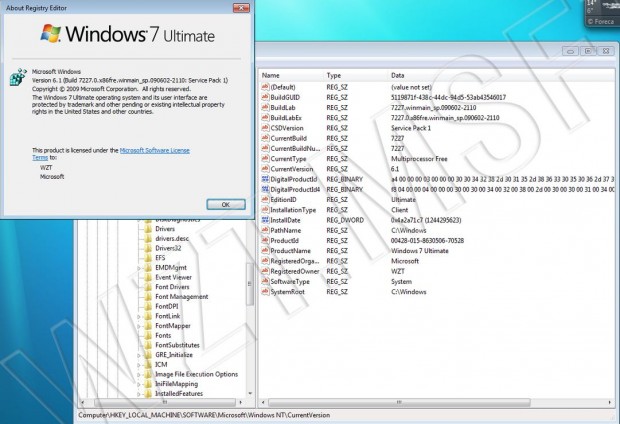Select the Event Viewer key
The image size is (620, 424).
click(x=173, y=277)
